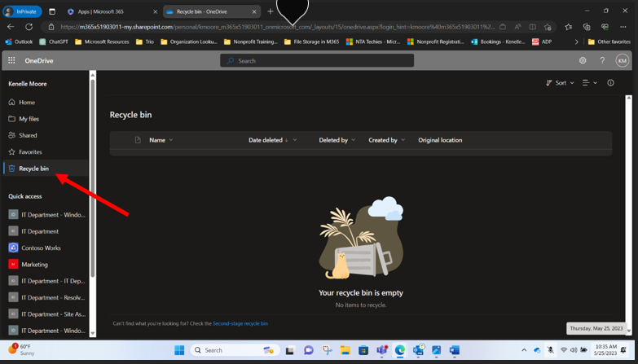The image size is (638, 364).
Task: Click the OneDrive search box
Action: tap(317, 60)
